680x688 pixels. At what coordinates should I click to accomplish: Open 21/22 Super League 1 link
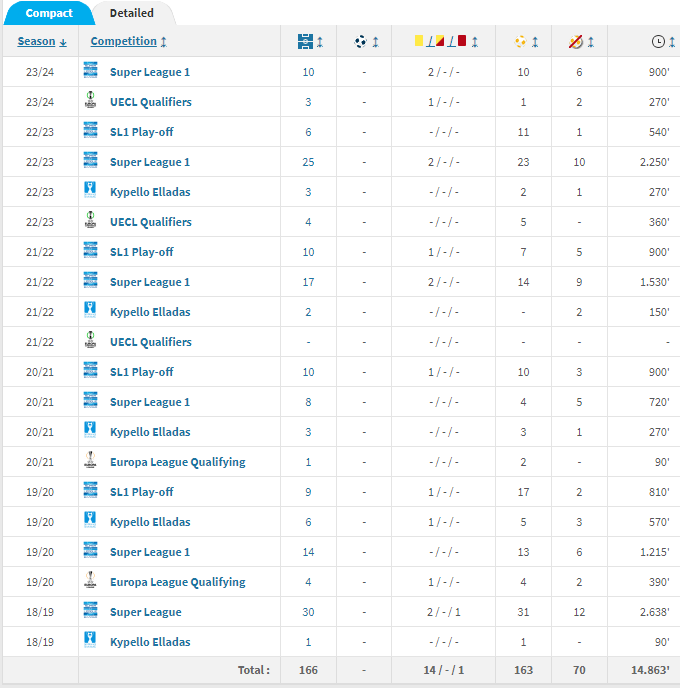(150, 282)
